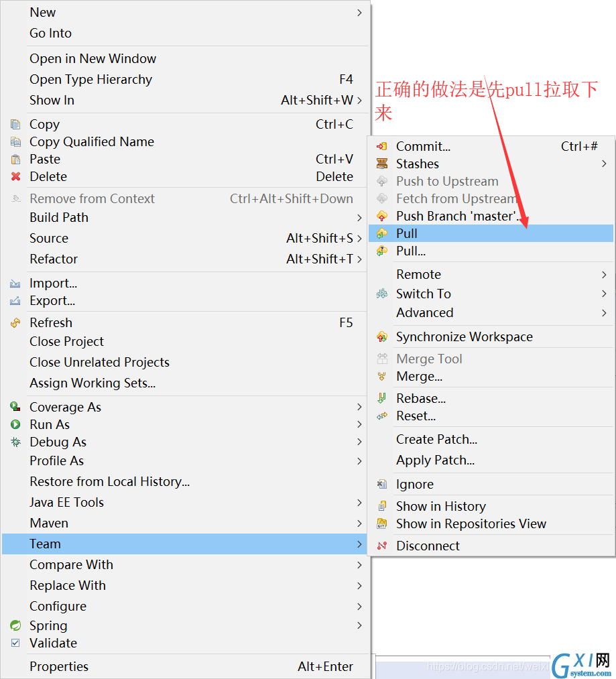Expand the Build Path submenu arrow
The width and height of the screenshot is (616, 679).
(359, 217)
